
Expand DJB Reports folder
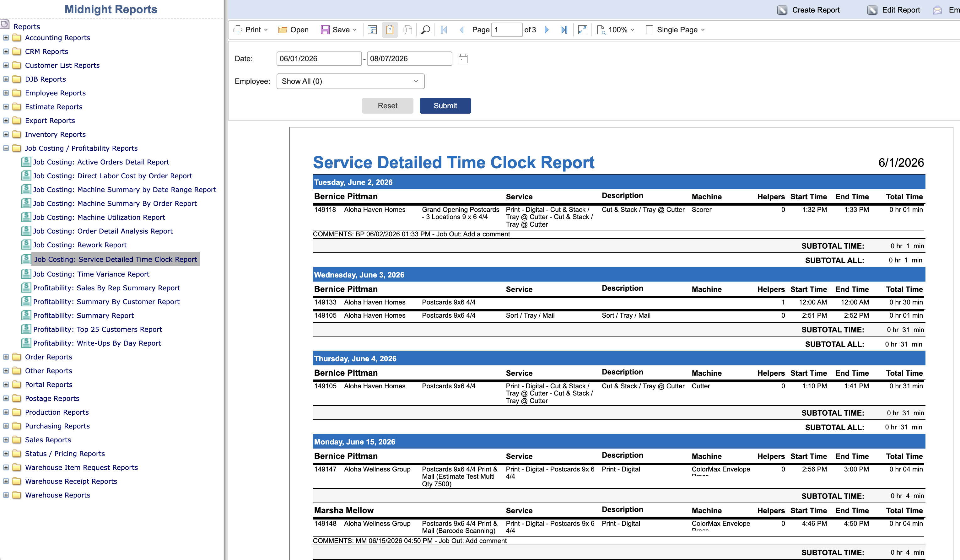coord(6,79)
